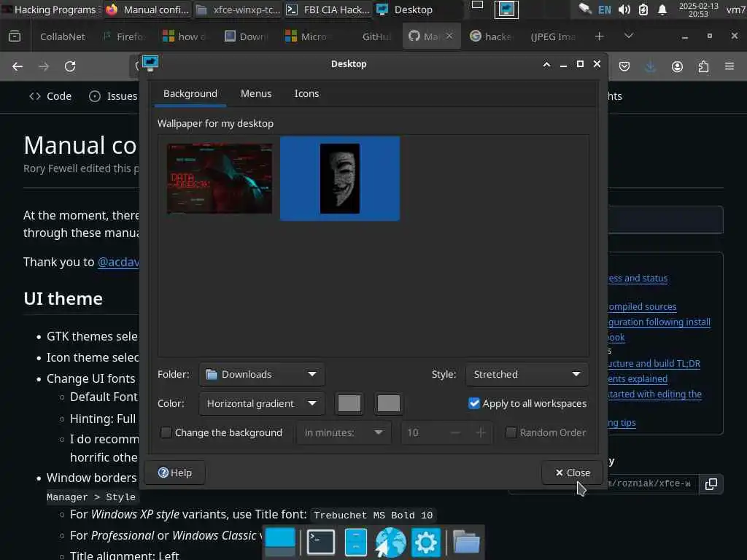Screen dimensions: 747x560
Task: Open the Code tab on GitHub page
Action: click(x=50, y=96)
